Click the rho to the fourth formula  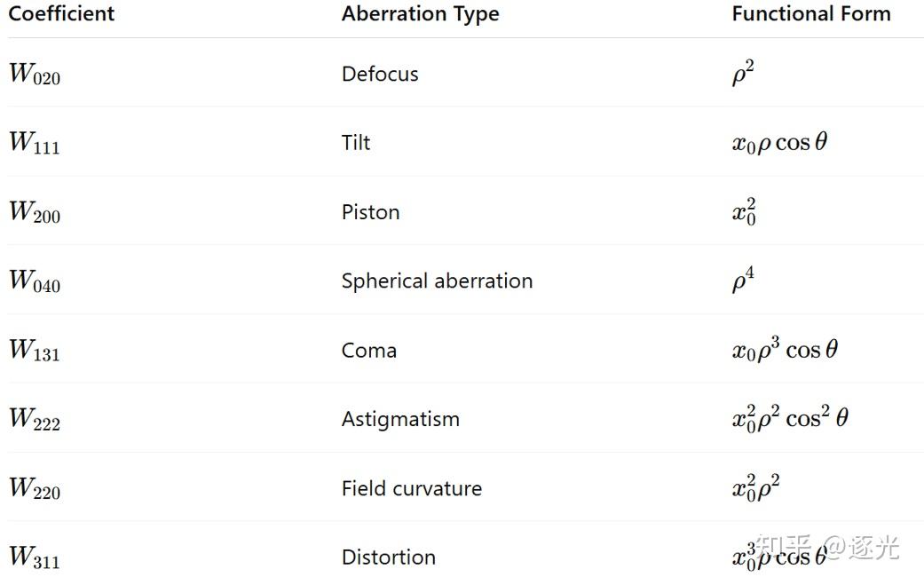(743, 281)
